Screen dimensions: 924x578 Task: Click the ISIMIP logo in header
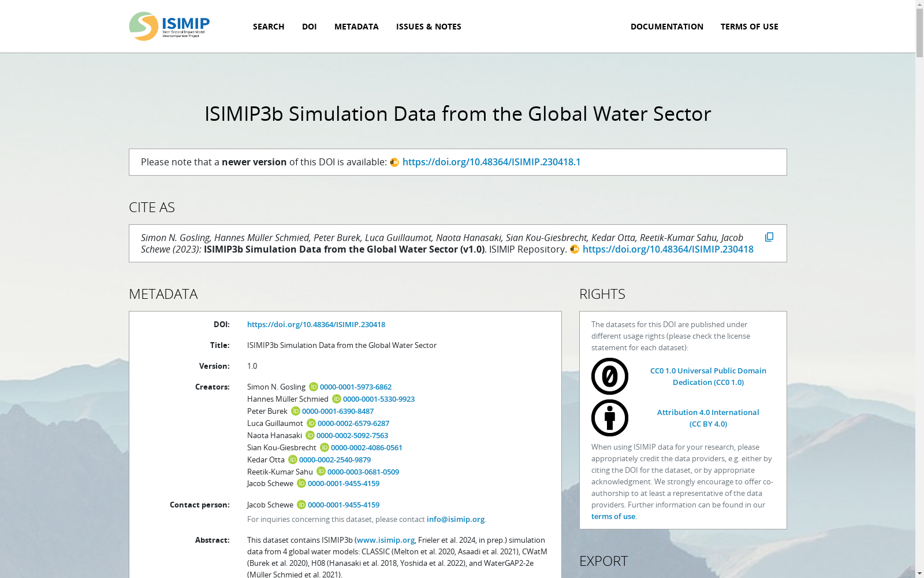click(x=169, y=26)
